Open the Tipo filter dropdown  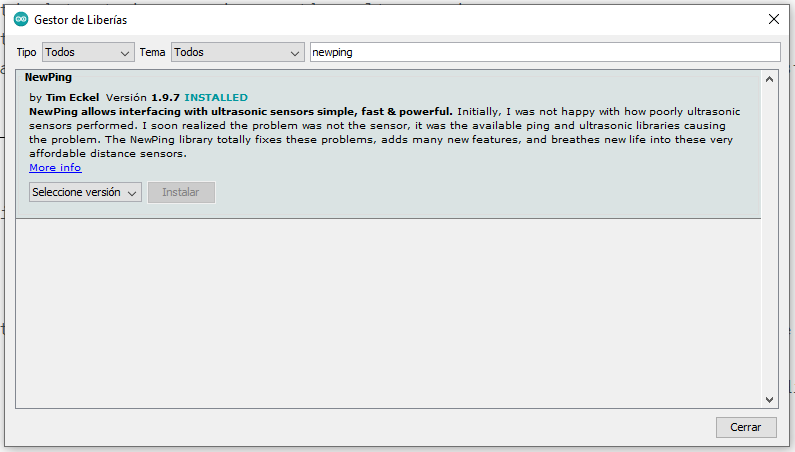(87, 52)
